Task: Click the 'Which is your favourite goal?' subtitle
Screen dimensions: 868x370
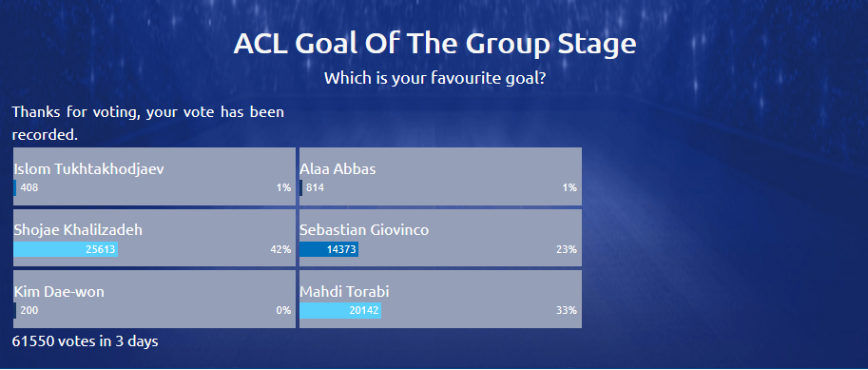Action: tap(435, 78)
